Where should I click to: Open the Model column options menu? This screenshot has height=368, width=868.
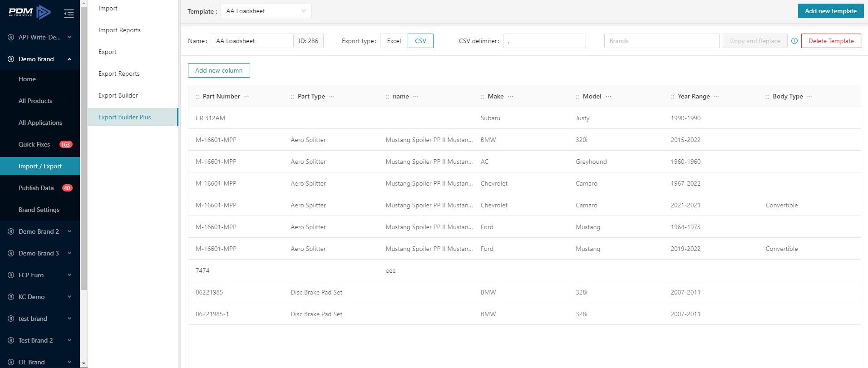[608, 96]
